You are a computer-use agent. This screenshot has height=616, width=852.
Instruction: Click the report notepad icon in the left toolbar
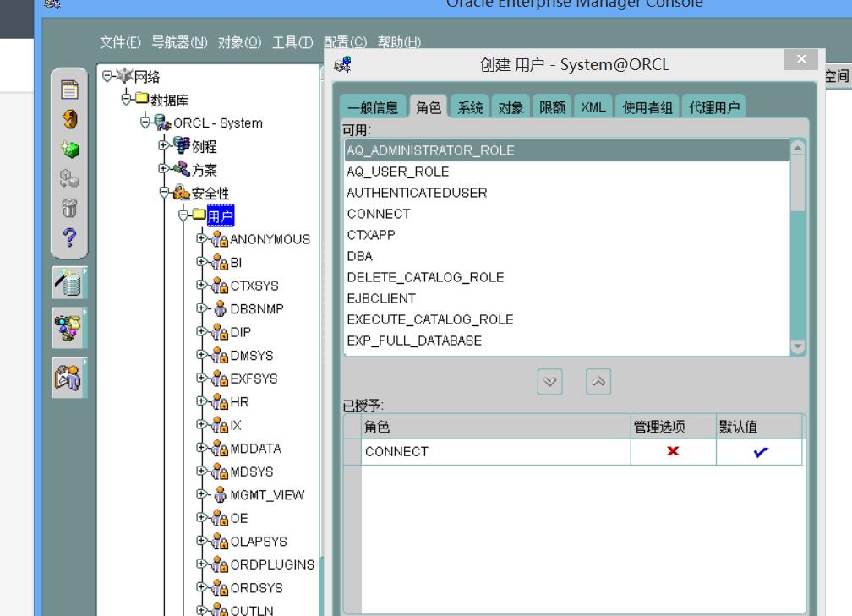pos(69,90)
